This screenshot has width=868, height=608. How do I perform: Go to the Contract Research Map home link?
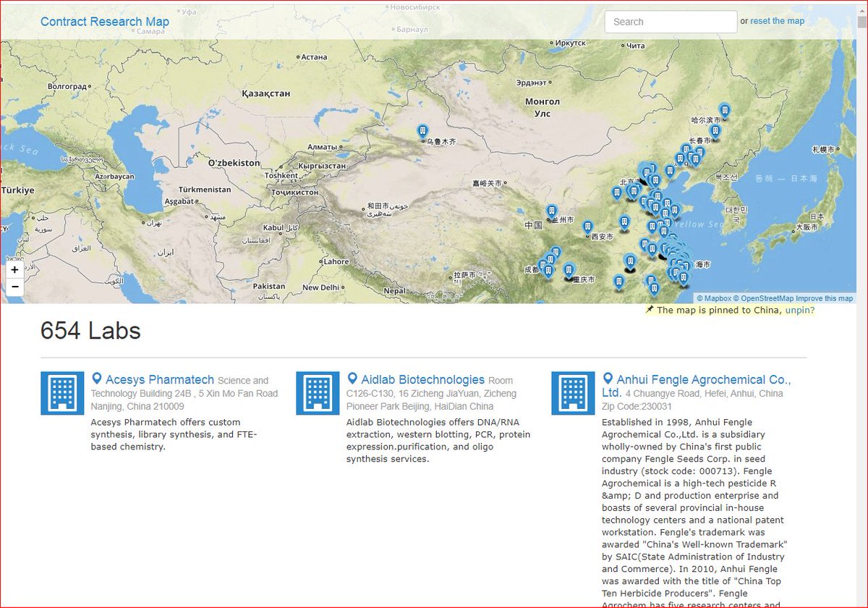[x=105, y=22]
